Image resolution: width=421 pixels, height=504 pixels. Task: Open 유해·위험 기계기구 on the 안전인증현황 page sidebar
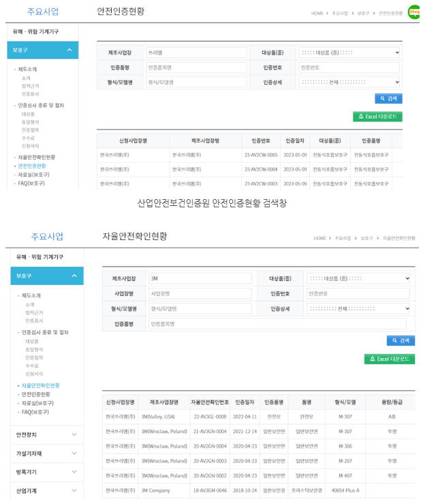pos(35,31)
